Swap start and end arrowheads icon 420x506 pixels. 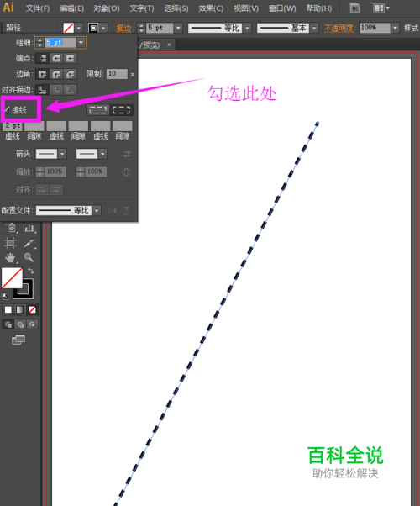(127, 155)
